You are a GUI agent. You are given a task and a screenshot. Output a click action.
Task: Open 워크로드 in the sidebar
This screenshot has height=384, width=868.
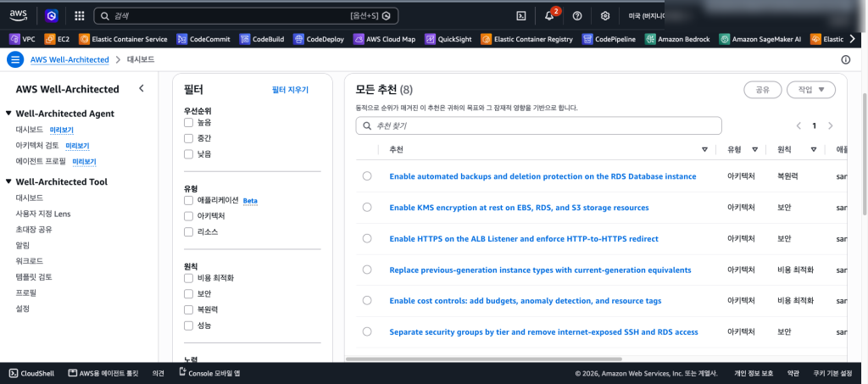(x=30, y=260)
